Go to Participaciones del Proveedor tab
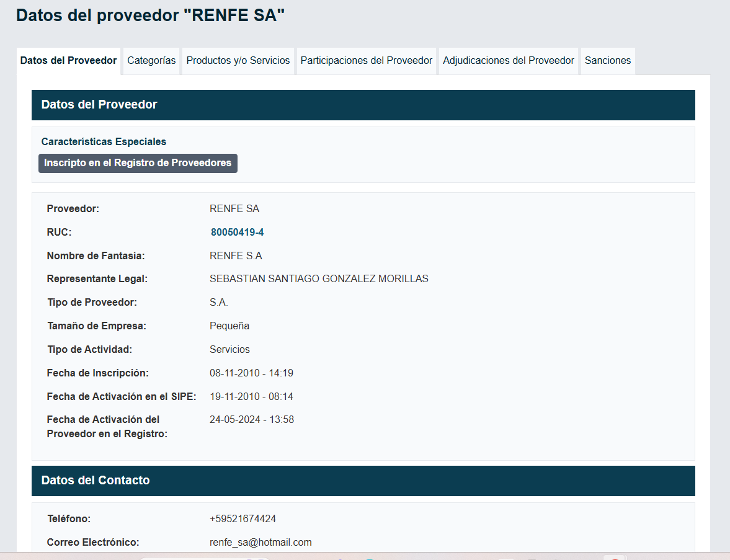This screenshot has width=730, height=560. click(x=367, y=61)
